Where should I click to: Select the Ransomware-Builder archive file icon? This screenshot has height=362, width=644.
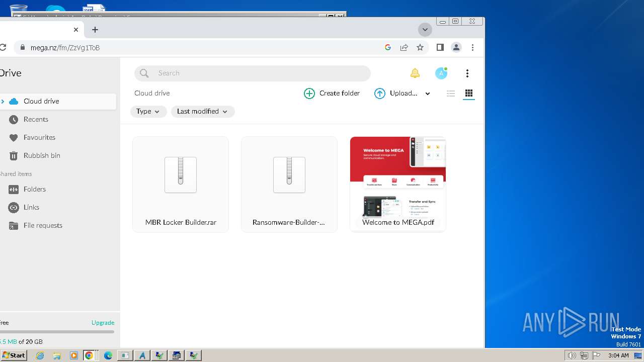point(289,174)
